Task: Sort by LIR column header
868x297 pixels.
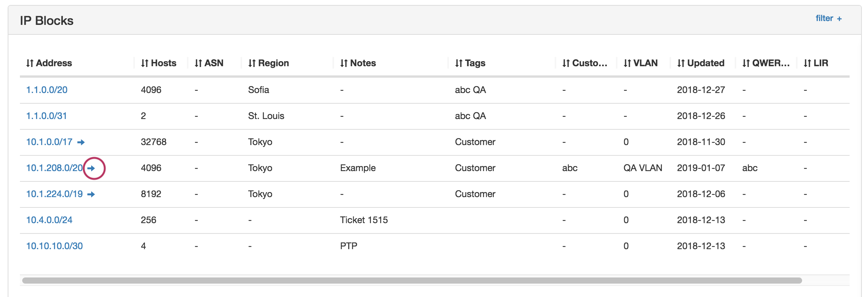Action: coord(816,63)
